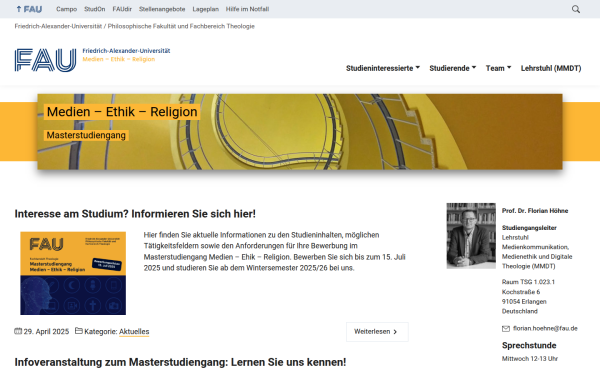Click the portrait photo of Prof. Höhne

point(471,236)
